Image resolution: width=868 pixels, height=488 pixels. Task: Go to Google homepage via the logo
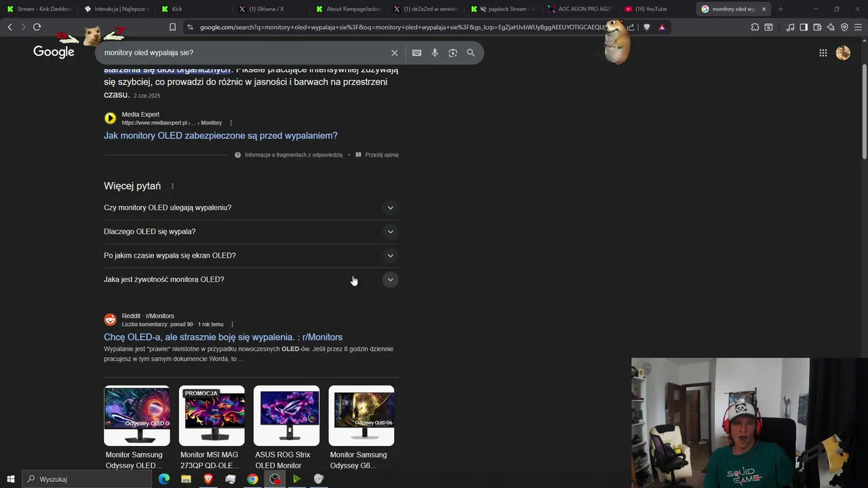coord(54,52)
